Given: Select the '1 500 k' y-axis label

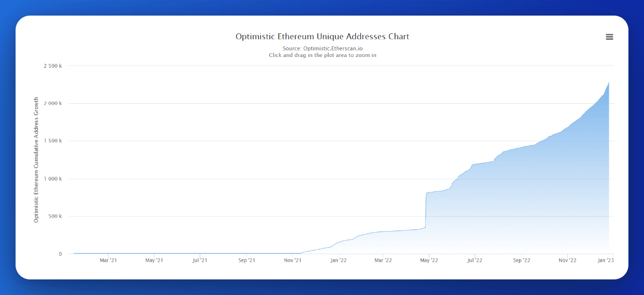Looking at the screenshot, I should pos(53,141).
